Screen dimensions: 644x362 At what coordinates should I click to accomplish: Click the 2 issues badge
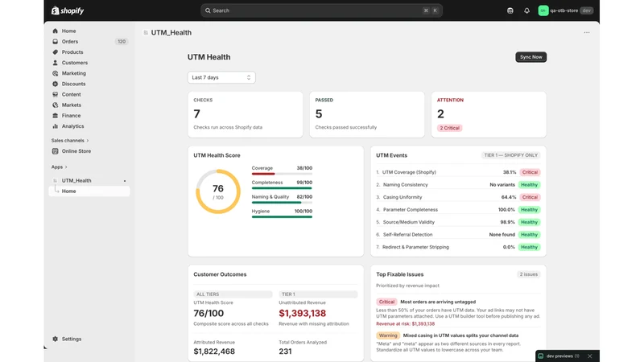pos(528,274)
